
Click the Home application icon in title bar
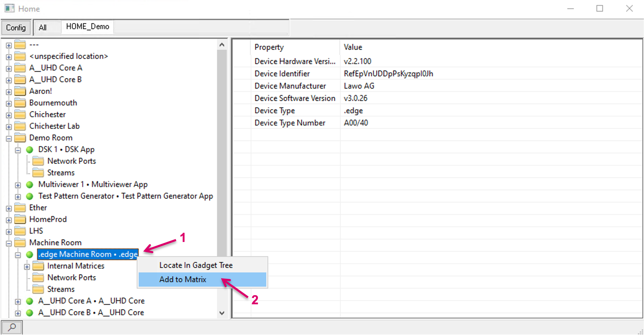tap(9, 8)
